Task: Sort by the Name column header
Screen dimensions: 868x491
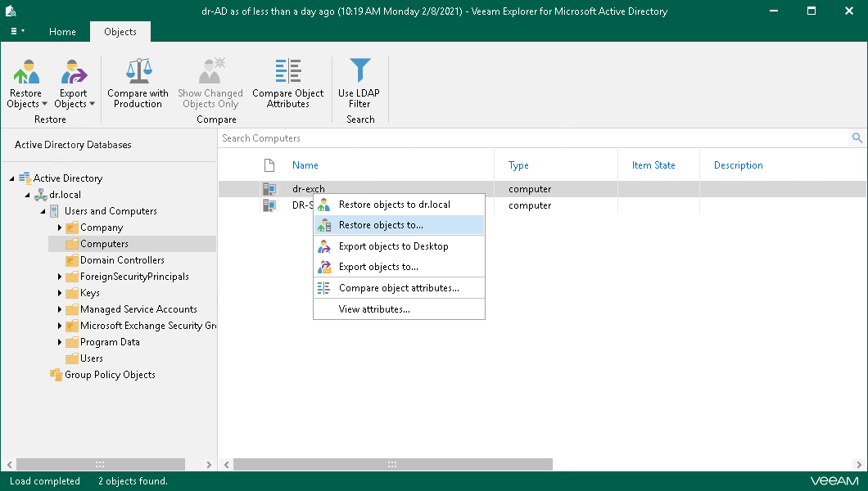Action: (305, 165)
